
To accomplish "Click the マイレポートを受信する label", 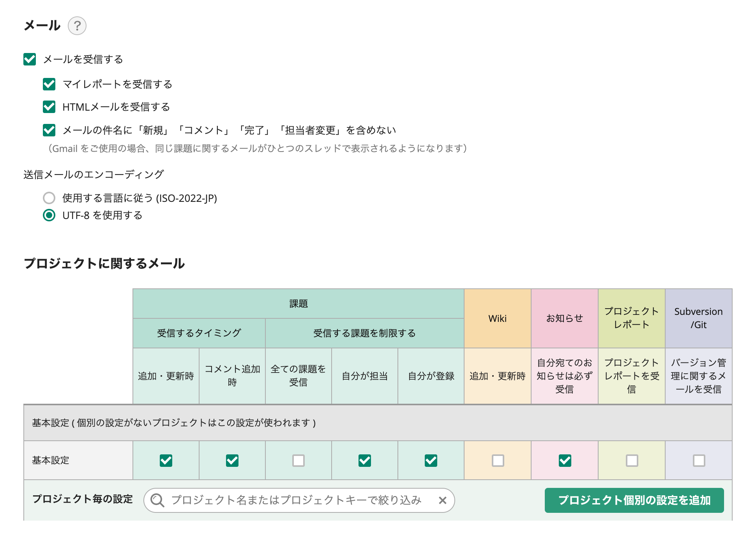I will click(x=117, y=84).
